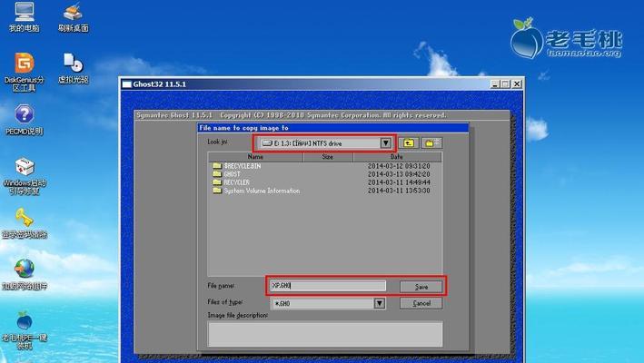This screenshot has width=644, height=363.
Task: Focus the File name input field
Action: [x=328, y=286]
